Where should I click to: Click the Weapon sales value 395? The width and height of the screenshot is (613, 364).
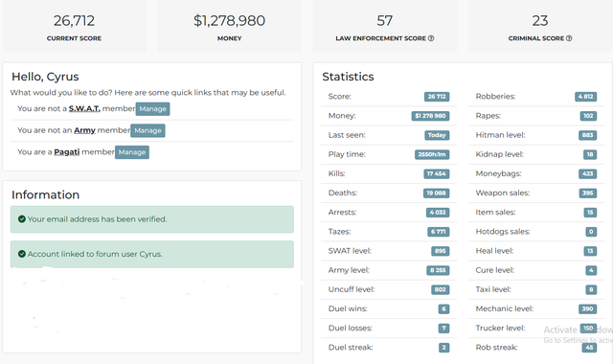click(587, 193)
